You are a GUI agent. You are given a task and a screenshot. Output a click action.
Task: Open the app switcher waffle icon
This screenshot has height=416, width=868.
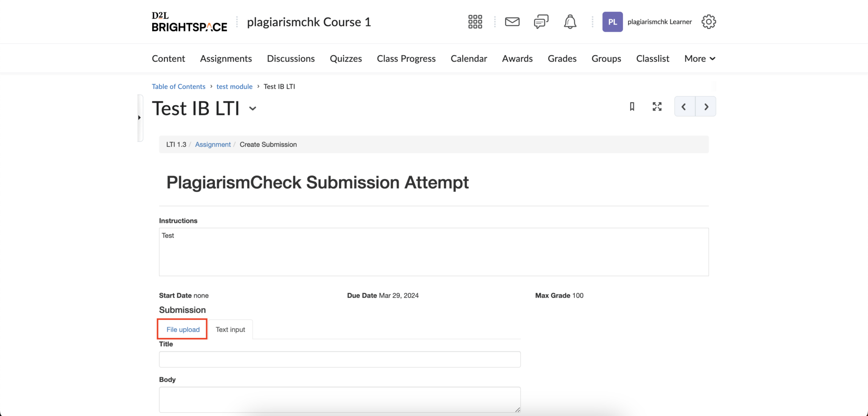point(475,22)
